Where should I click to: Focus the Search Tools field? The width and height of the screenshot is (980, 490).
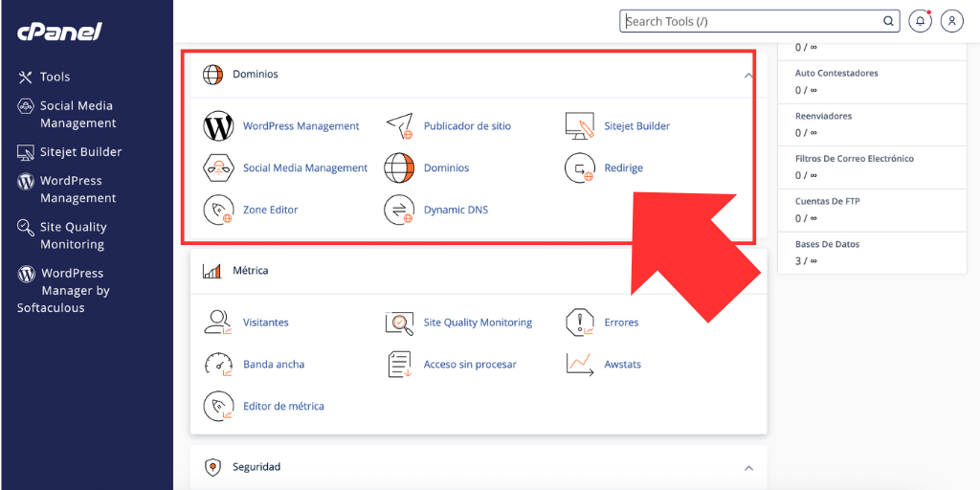point(759,21)
